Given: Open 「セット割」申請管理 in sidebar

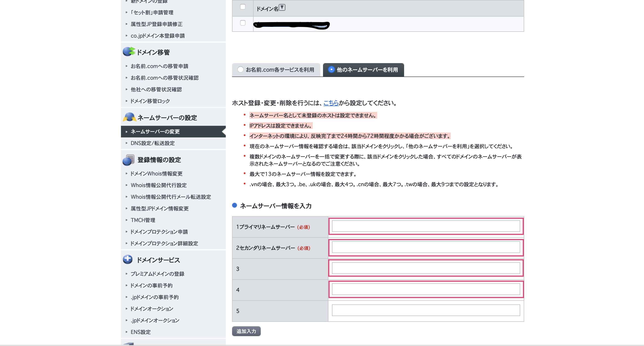Looking at the screenshot, I should click(x=152, y=13).
